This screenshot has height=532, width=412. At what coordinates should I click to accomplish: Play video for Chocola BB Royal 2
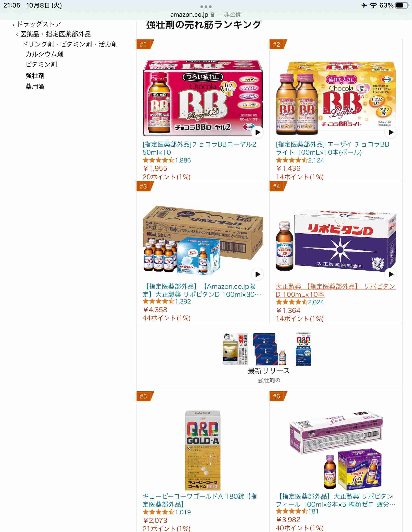(257, 132)
